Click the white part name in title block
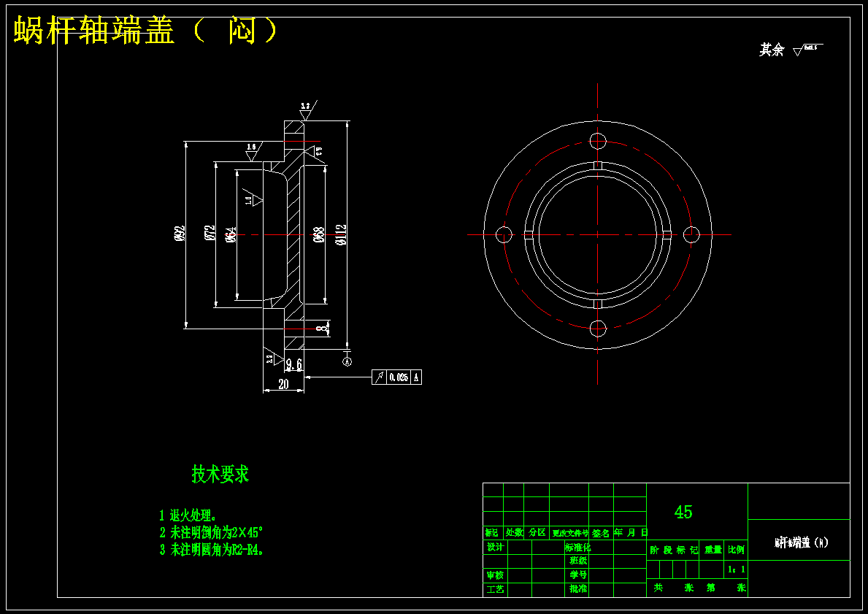Image resolution: width=868 pixels, height=614 pixels. (x=801, y=542)
